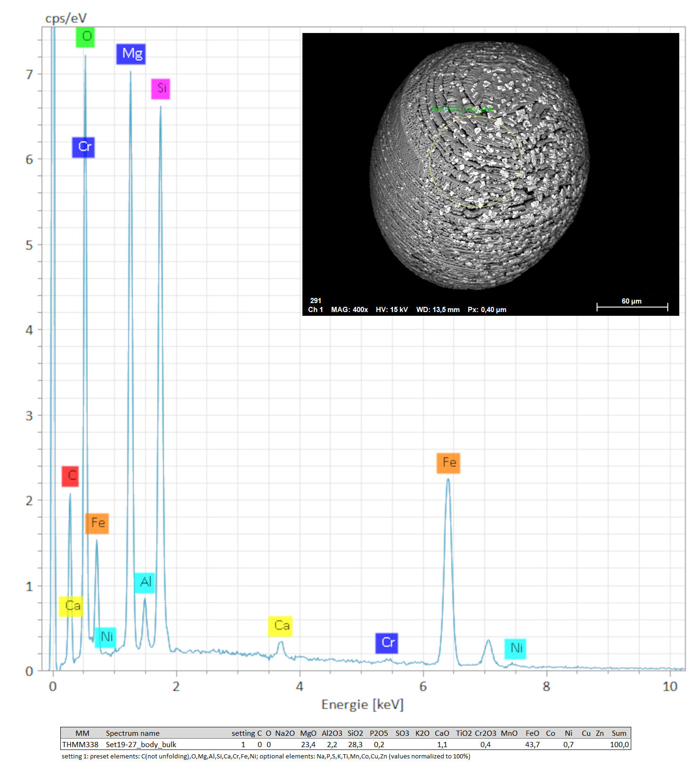Select the THMM338 table cell
The image size is (700, 782).
click(x=81, y=744)
